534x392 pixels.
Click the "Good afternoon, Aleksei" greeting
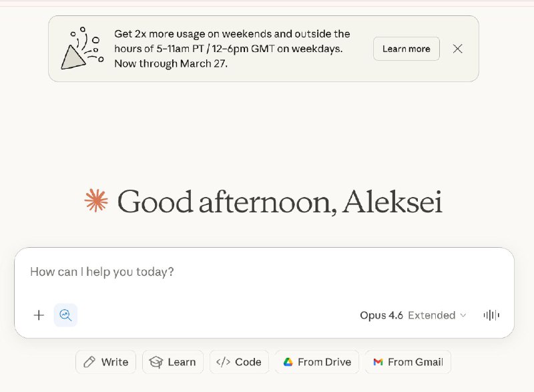click(x=279, y=202)
